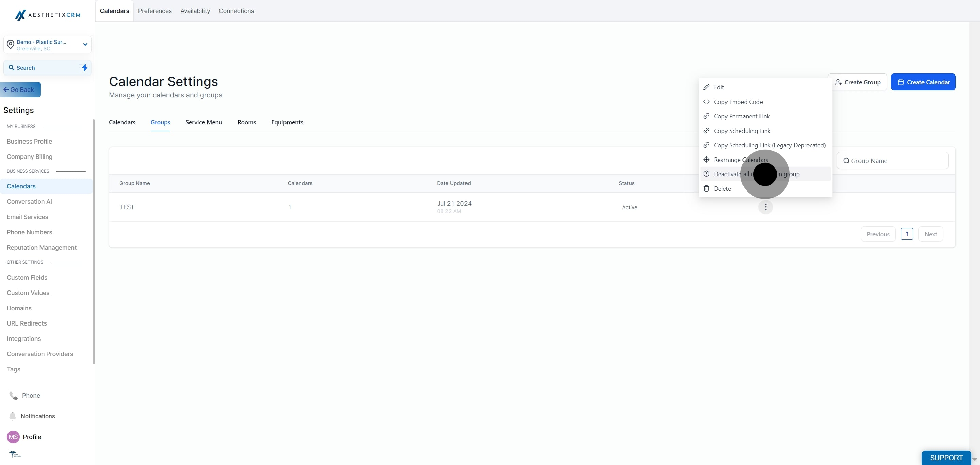Switch to the Service Menu tab
Screen dimensions: 980x465
click(x=203, y=122)
